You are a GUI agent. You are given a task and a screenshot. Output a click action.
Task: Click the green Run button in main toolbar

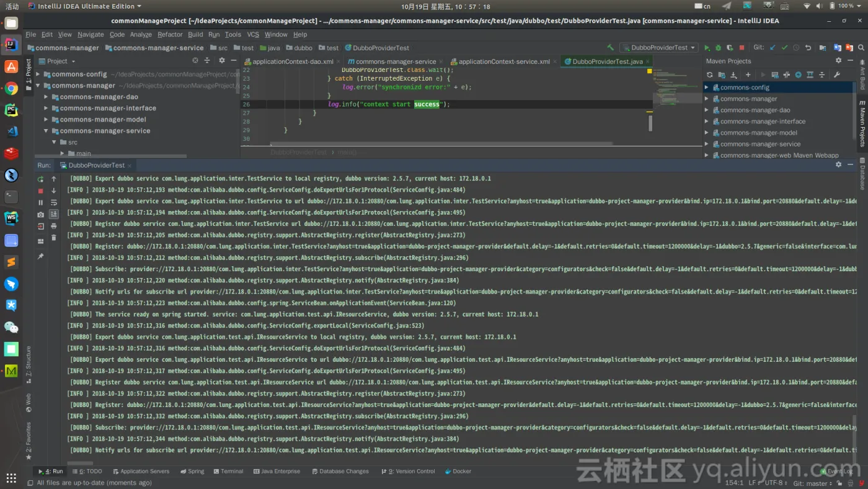[707, 48]
